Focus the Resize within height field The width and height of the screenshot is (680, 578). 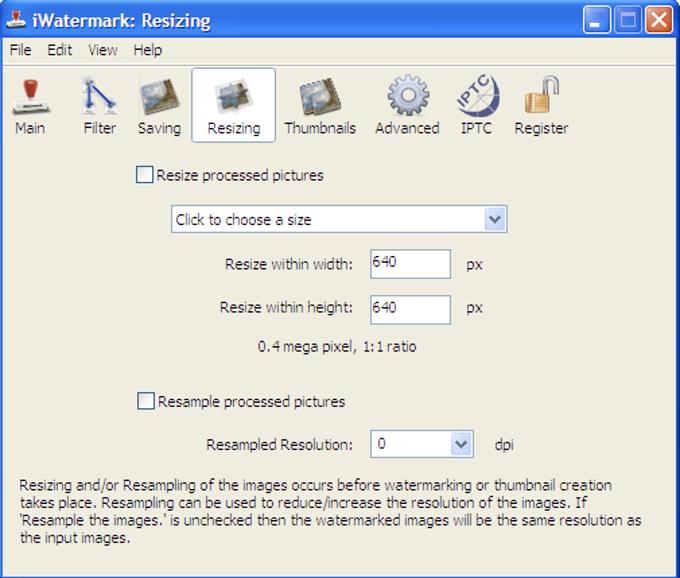410,310
